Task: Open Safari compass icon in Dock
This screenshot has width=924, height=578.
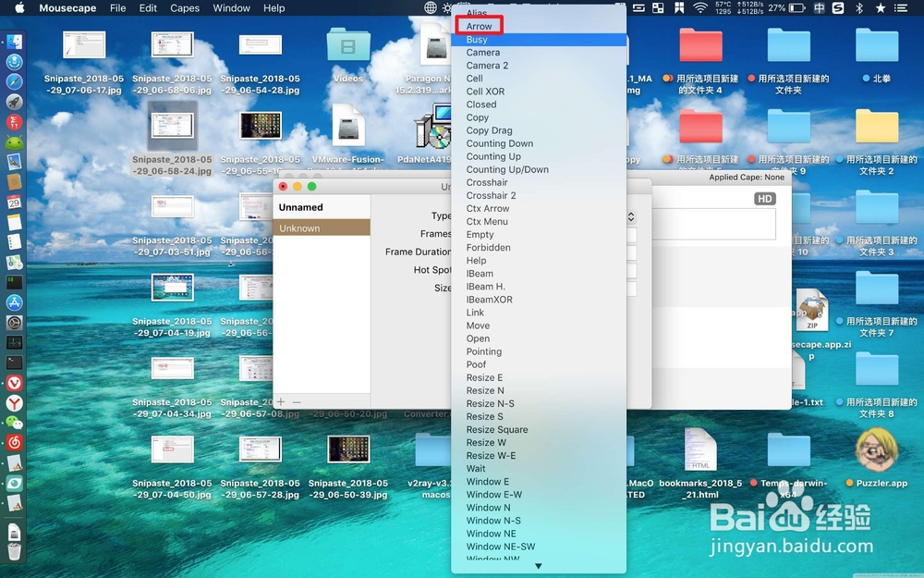Action: click(x=14, y=81)
